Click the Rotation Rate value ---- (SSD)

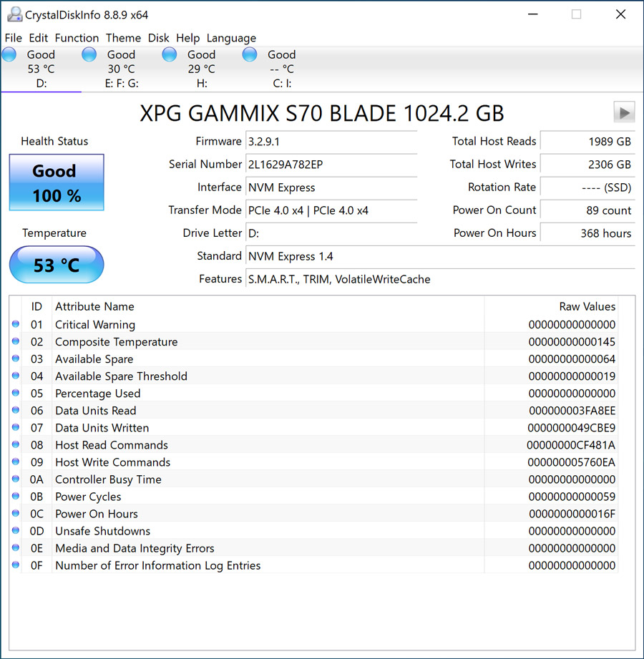pyautogui.click(x=587, y=187)
